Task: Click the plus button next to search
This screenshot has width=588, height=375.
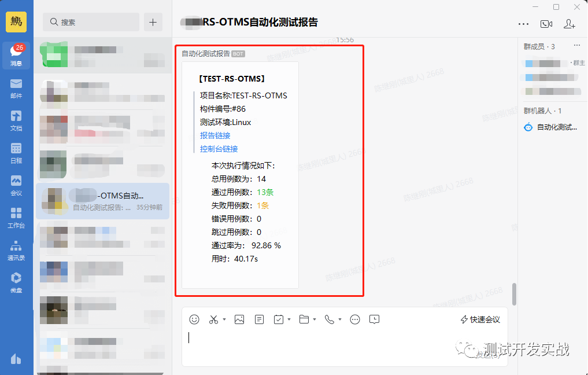Action: click(x=153, y=22)
